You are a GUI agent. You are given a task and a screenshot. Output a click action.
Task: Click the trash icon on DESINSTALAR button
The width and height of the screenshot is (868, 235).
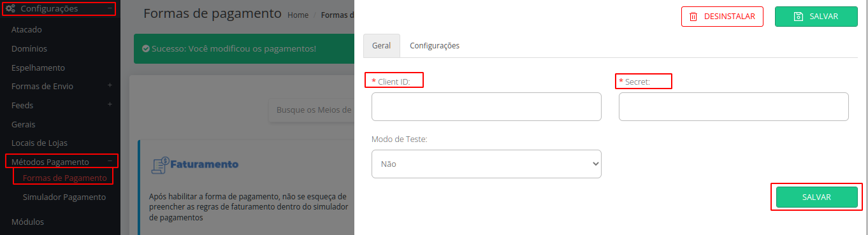tap(693, 17)
